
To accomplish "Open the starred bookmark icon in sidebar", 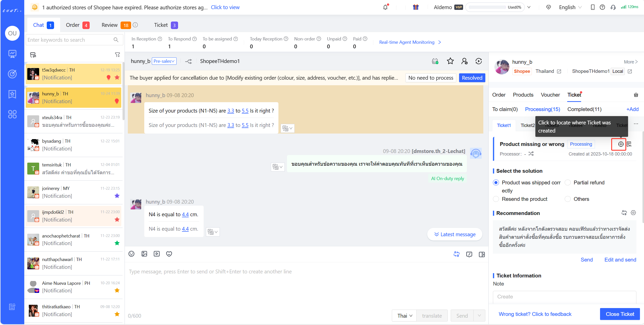I will (12, 94).
